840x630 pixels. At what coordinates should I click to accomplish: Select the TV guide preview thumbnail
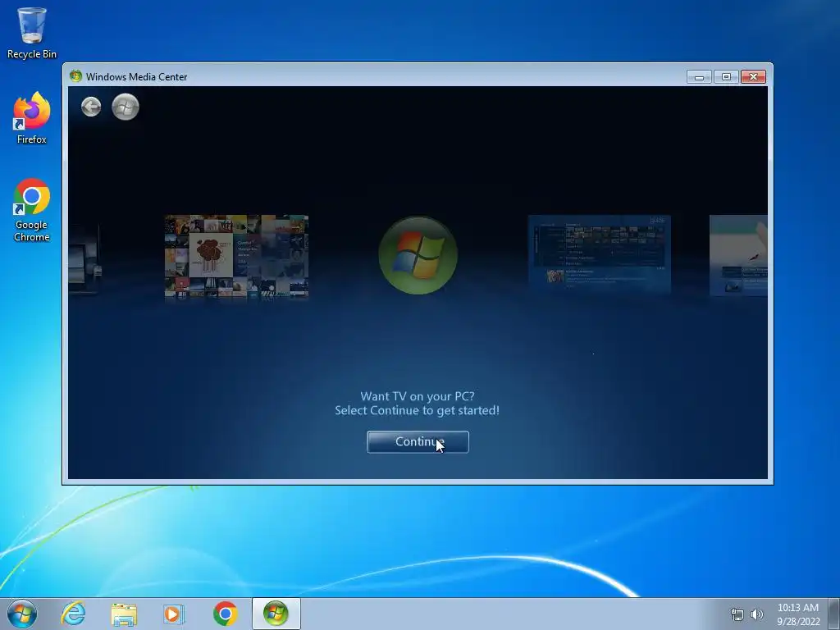[600, 255]
